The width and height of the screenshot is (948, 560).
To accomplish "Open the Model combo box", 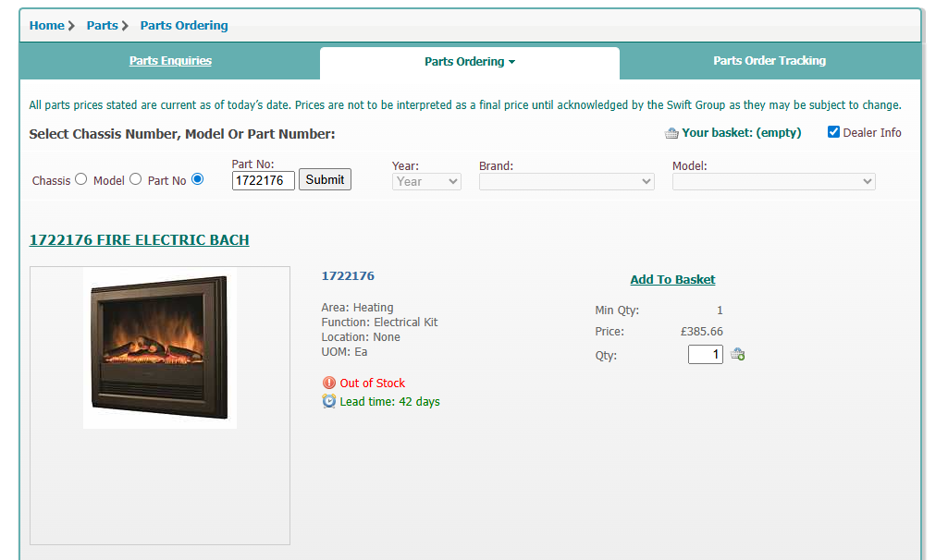I will click(773, 182).
